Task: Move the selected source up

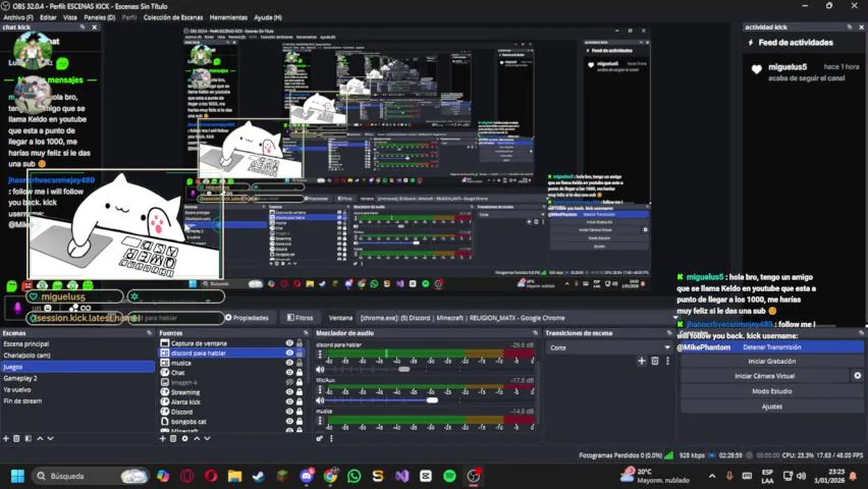Action: (196, 439)
